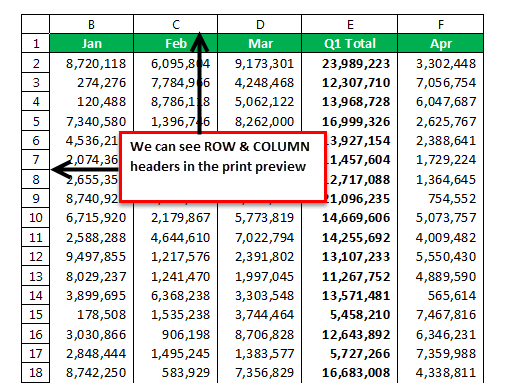Select cell with value 5,073,757
Screen dimensions: 508x383
(440, 217)
